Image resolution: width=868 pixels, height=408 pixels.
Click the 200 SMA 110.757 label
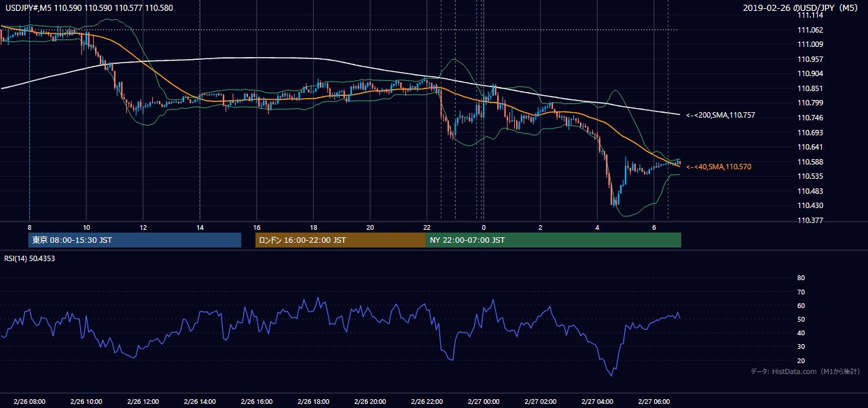click(x=721, y=115)
